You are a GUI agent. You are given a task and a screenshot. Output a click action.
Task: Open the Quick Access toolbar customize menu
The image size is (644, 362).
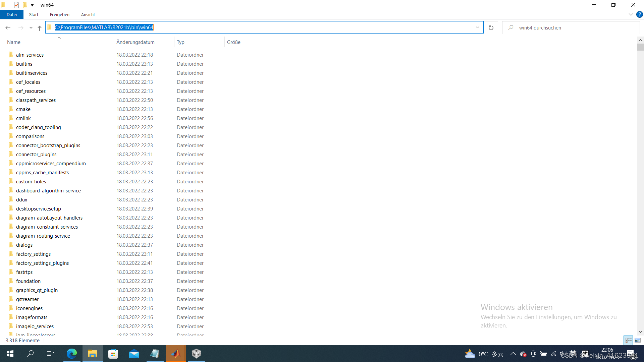coord(32,5)
